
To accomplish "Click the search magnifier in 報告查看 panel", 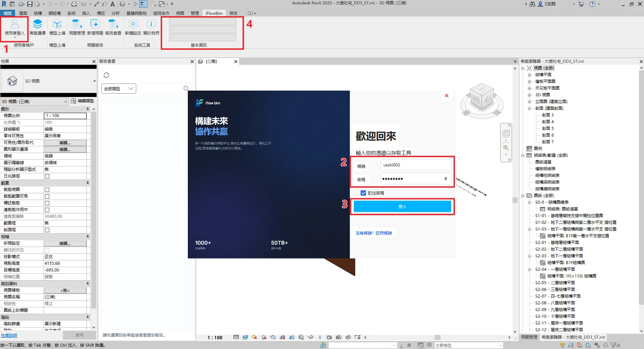I will [186, 89].
